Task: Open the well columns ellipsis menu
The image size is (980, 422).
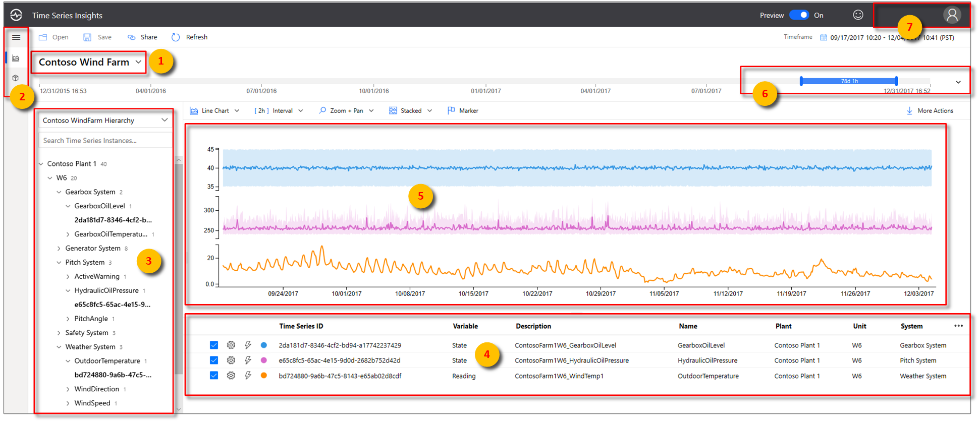Action: pyautogui.click(x=958, y=326)
